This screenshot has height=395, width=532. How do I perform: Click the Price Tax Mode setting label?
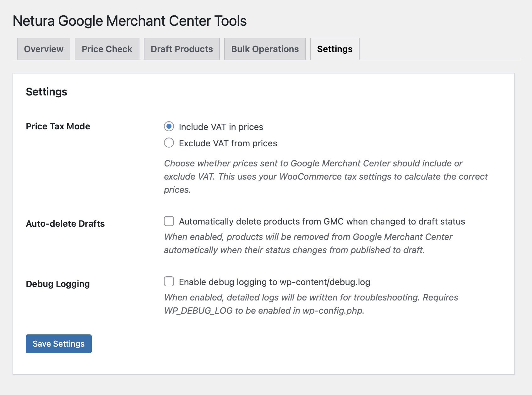click(x=58, y=126)
